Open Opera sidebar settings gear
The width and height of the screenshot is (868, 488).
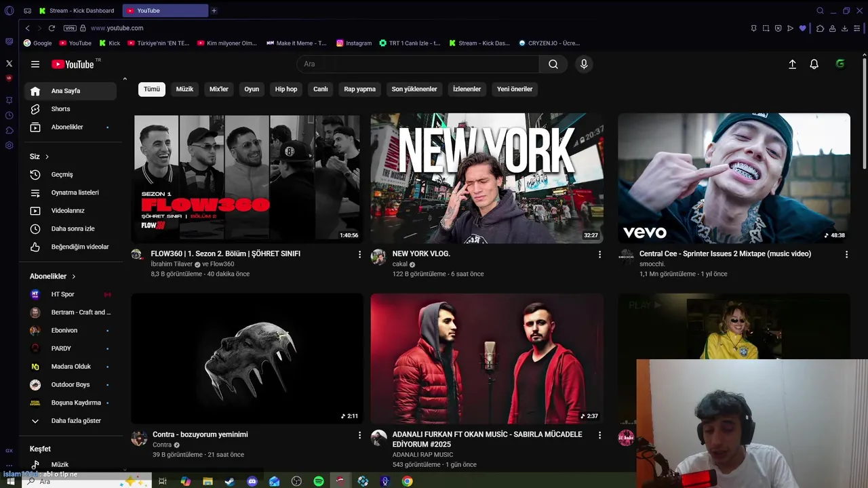(x=9, y=145)
